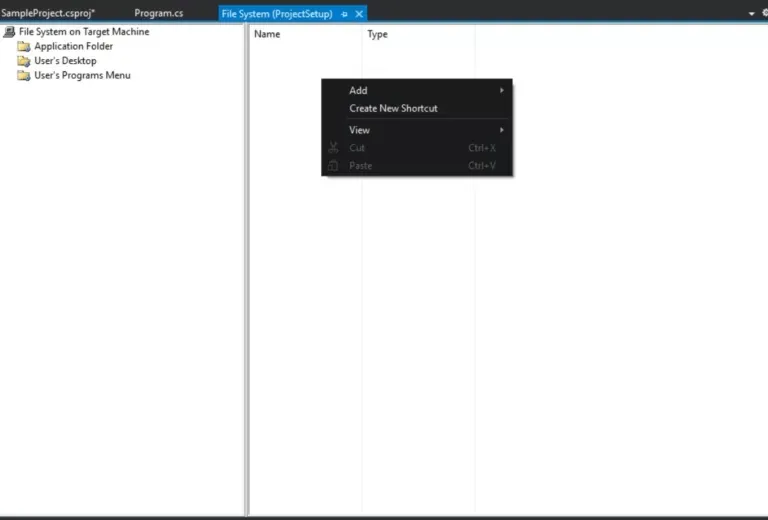Click the User's Desktop folder icon
The width and height of the screenshot is (768, 520).
coord(24,61)
